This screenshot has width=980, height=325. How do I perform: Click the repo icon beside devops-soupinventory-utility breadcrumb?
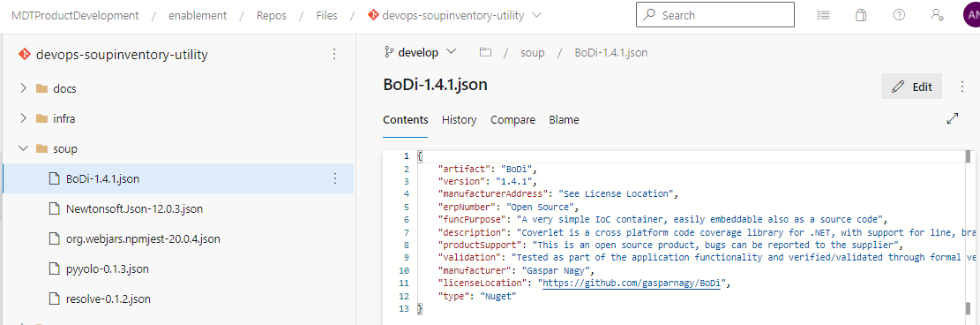point(374,15)
